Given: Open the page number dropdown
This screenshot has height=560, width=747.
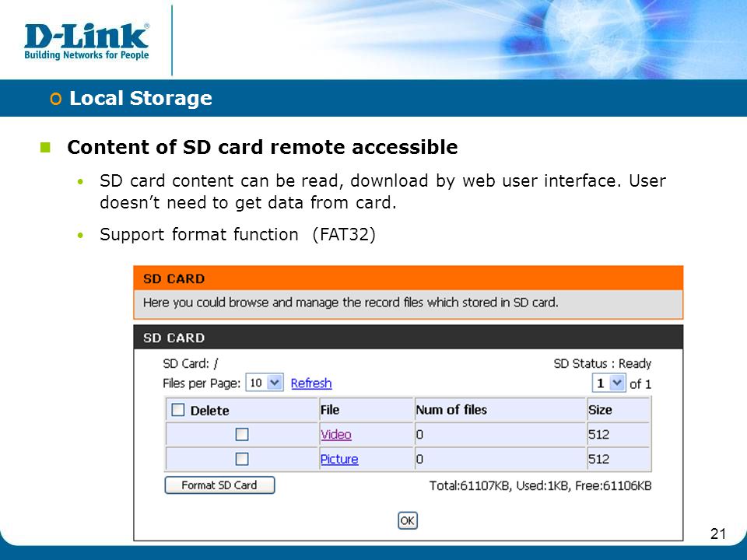Looking at the screenshot, I should click(608, 383).
